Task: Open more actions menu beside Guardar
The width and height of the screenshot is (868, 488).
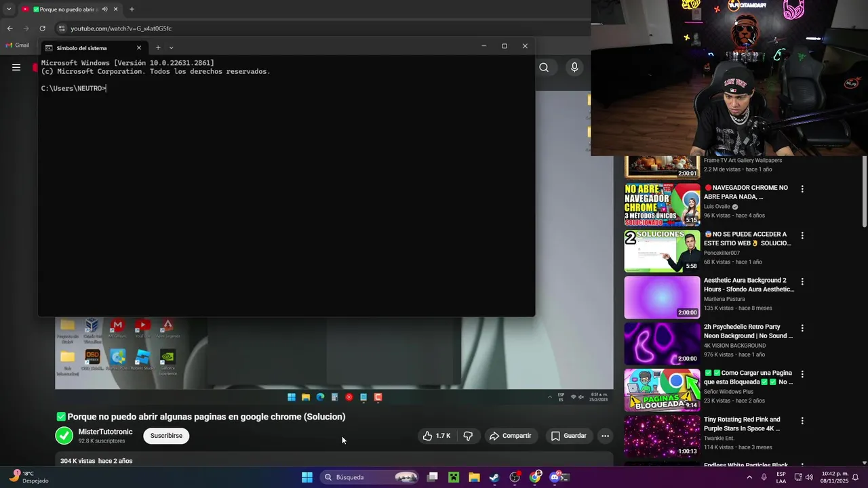Action: pos(605,436)
